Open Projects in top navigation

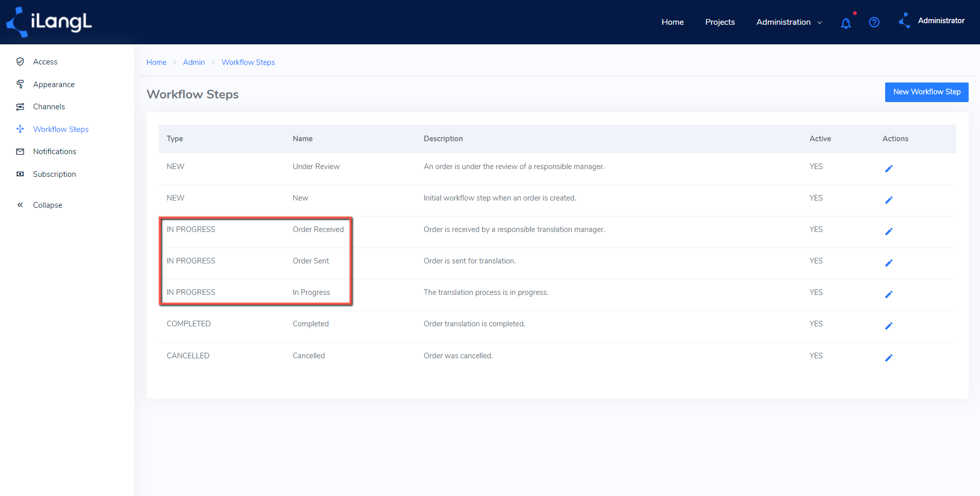point(720,22)
